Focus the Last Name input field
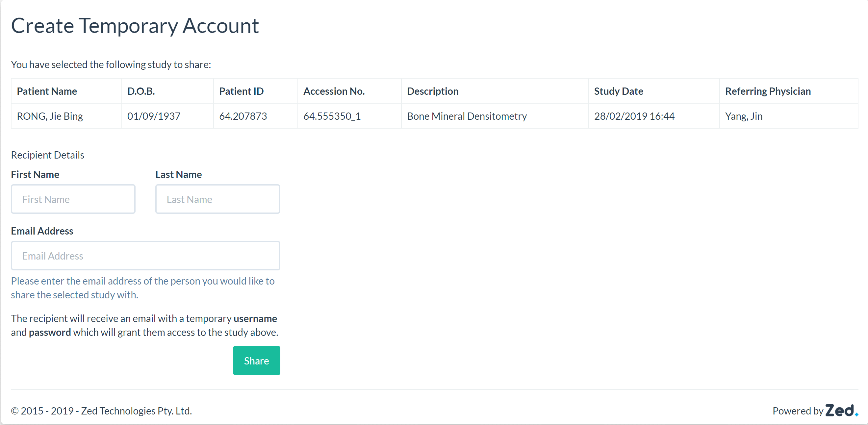Screen dimensions: 868x425 (x=217, y=199)
